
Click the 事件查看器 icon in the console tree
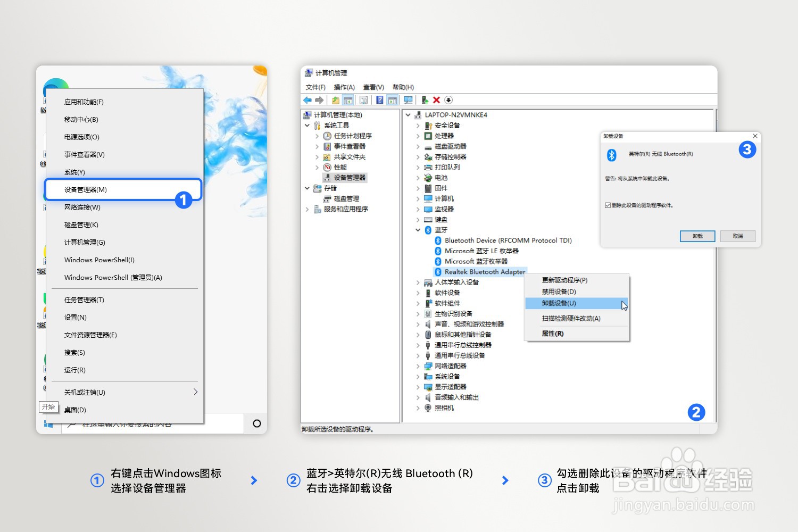(327, 146)
